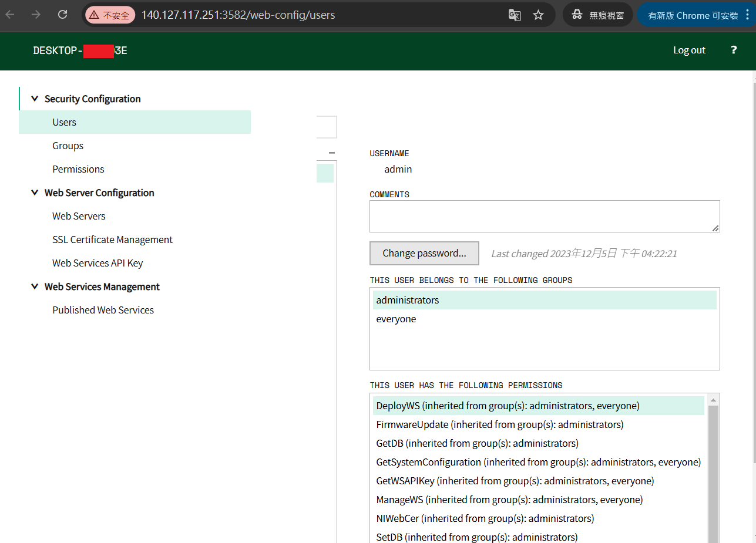The image size is (756, 543).
Task: Collapse Web Services Management section
Action: click(35, 286)
